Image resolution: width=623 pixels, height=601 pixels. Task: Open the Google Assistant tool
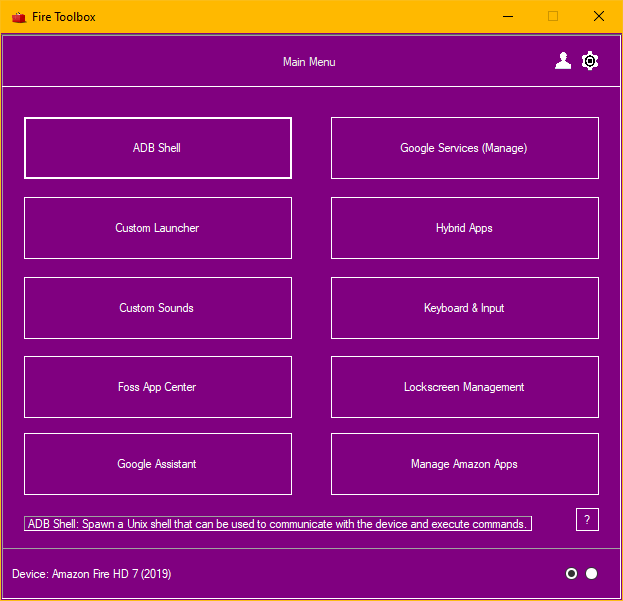pos(158,464)
